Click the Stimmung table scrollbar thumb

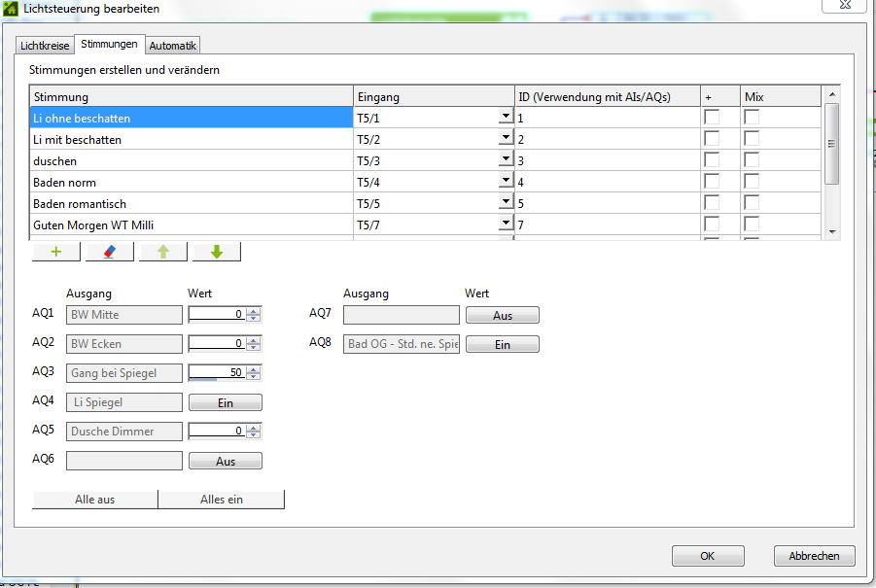point(832,144)
